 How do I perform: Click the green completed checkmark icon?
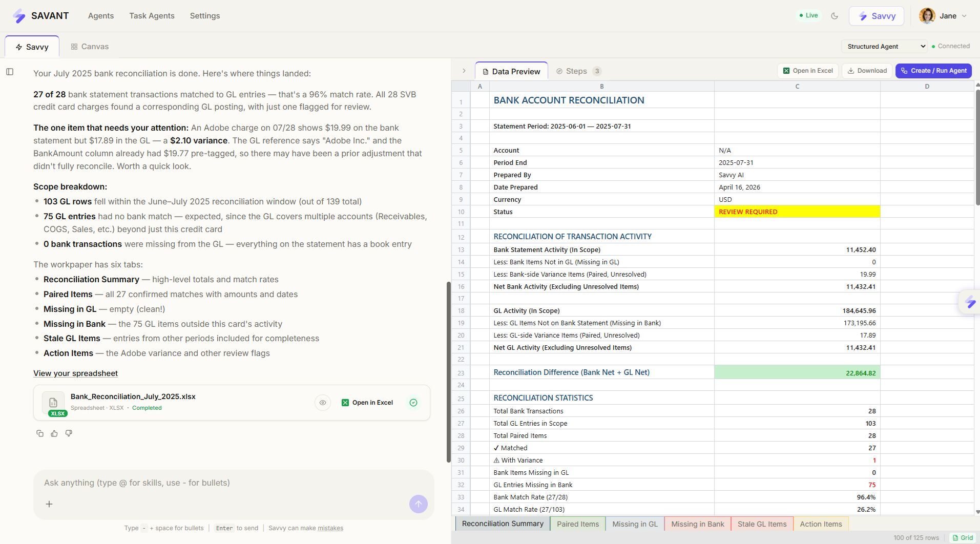pyautogui.click(x=413, y=403)
